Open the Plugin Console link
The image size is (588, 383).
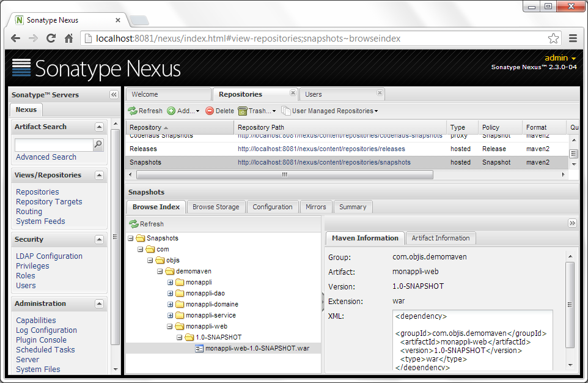(x=41, y=340)
